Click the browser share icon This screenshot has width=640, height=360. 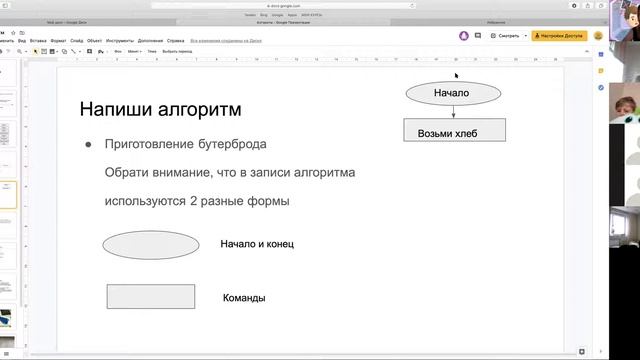click(587, 6)
